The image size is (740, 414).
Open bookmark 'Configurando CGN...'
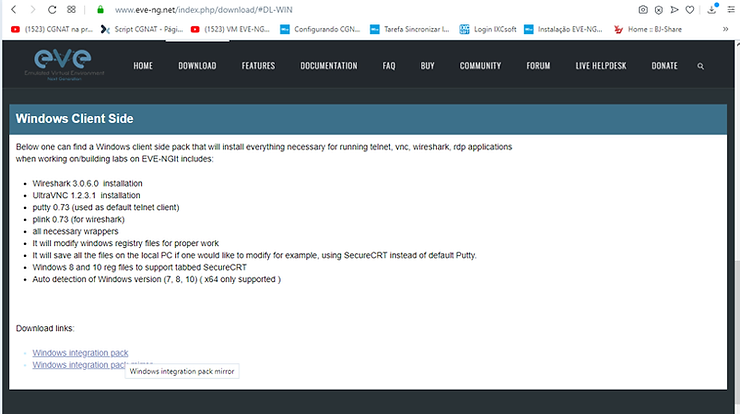[320, 29]
